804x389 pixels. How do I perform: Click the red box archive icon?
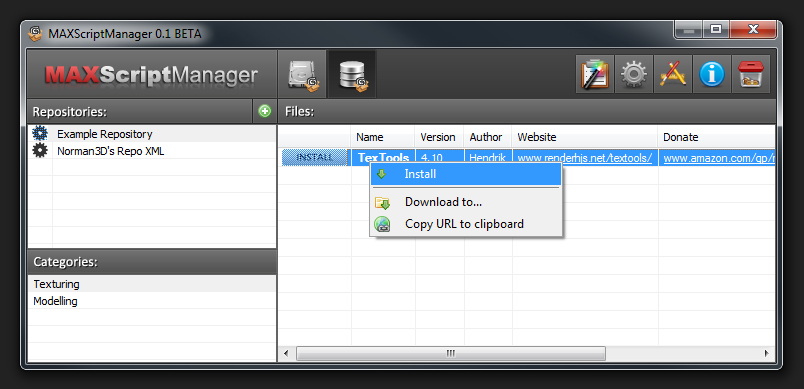(x=751, y=74)
